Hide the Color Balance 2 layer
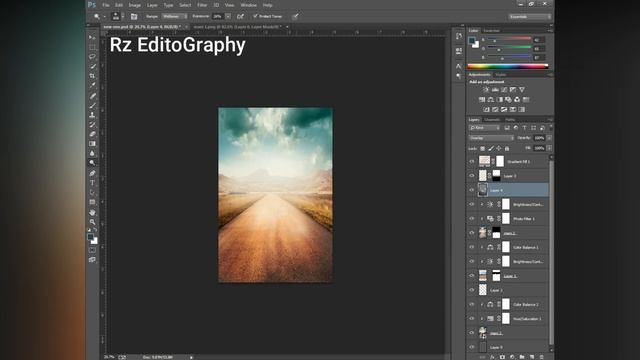Image resolution: width=640 pixels, height=360 pixels. (x=472, y=304)
